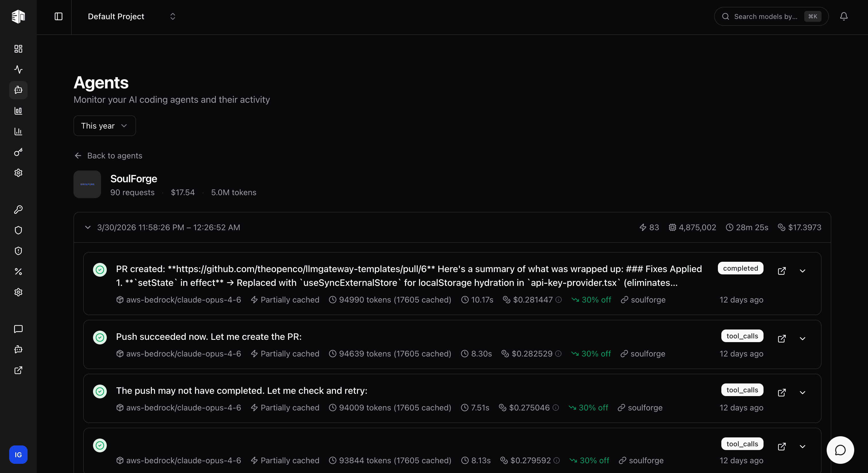Click tool_calls badge on push succeeded entry

[742, 336]
